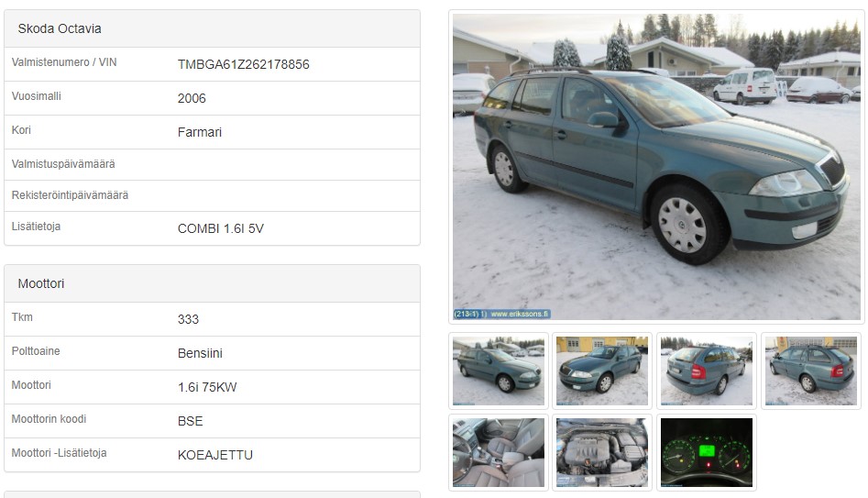The height and width of the screenshot is (498, 868).
Task: View the engine bay thumbnail
Action: [601, 452]
